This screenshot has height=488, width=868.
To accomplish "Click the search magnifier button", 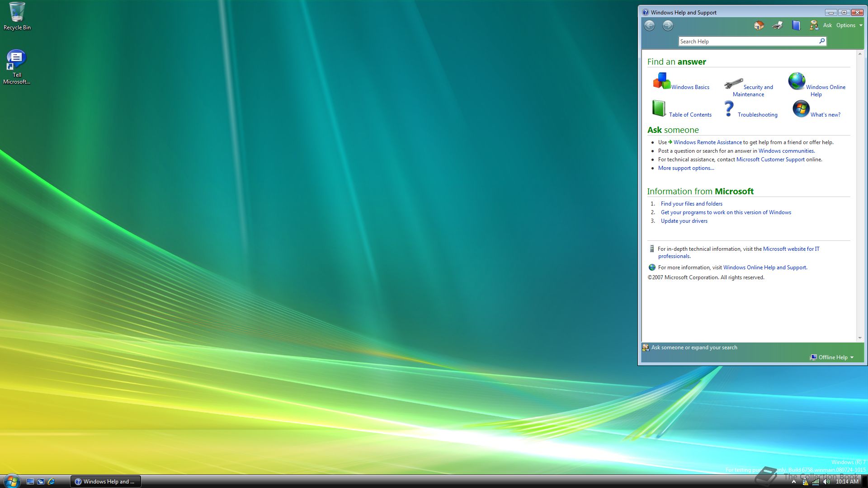I will [822, 41].
